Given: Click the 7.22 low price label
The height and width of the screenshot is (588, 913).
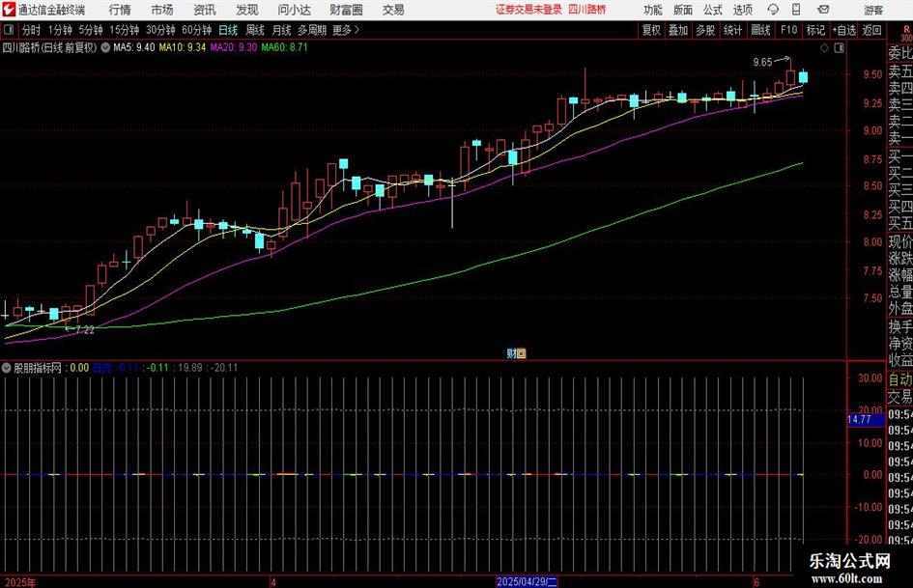Looking at the screenshot, I should point(85,330).
